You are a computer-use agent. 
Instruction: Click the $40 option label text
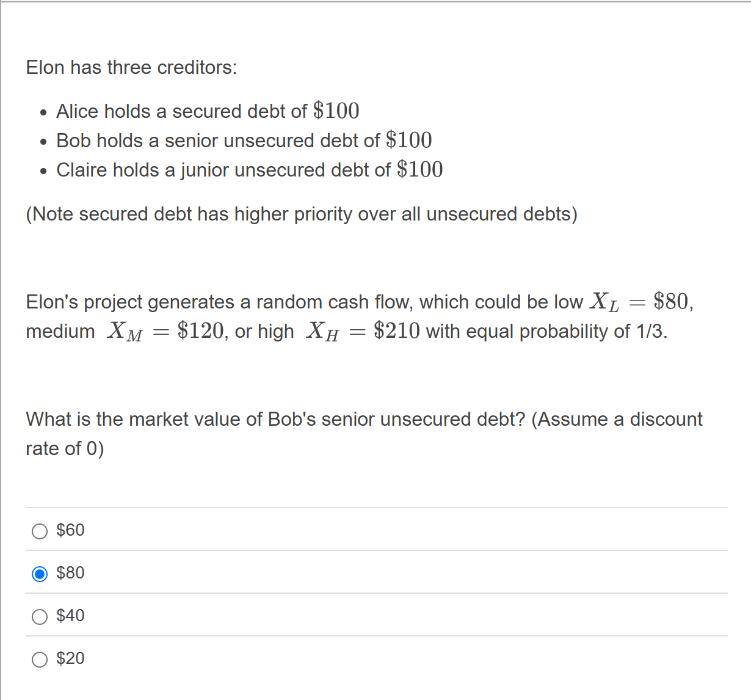70,616
